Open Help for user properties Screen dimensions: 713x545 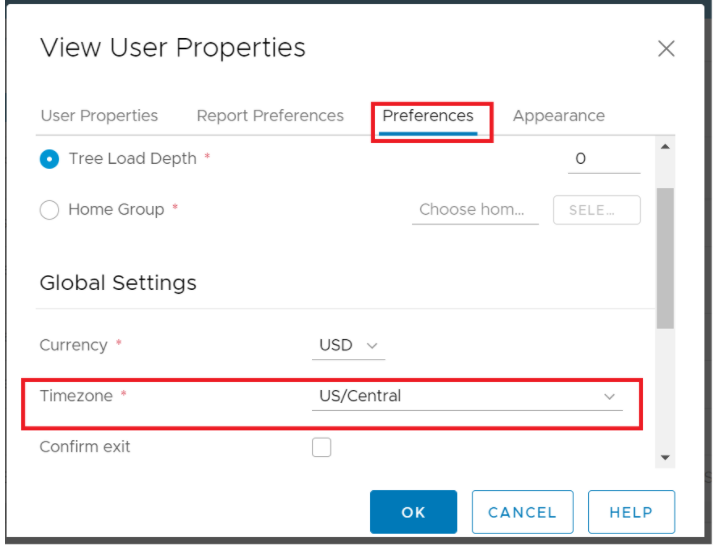pos(631,512)
